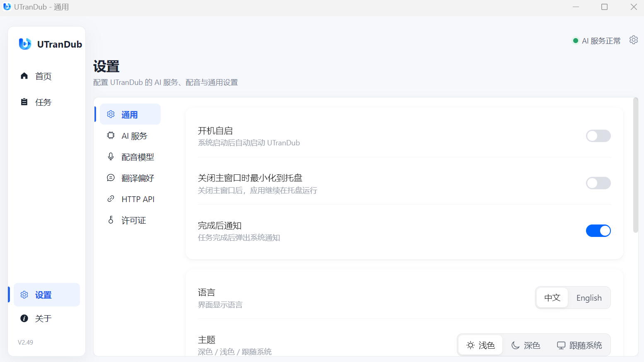Click the 界面显示语言 description text

click(220, 305)
